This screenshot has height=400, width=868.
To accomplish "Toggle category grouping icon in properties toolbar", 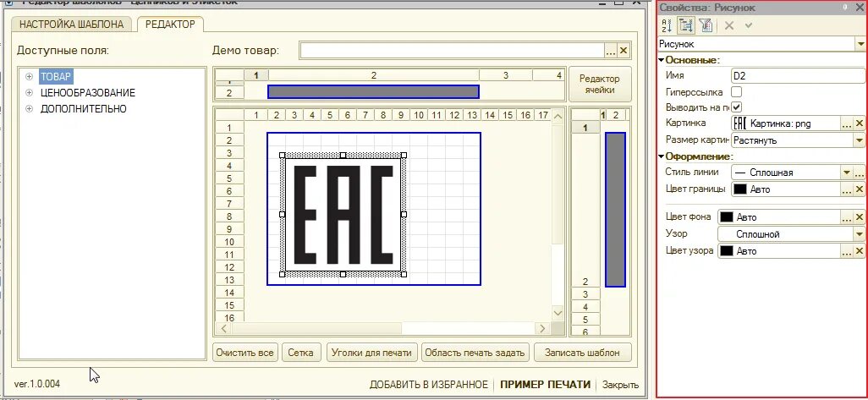I will tap(686, 25).
